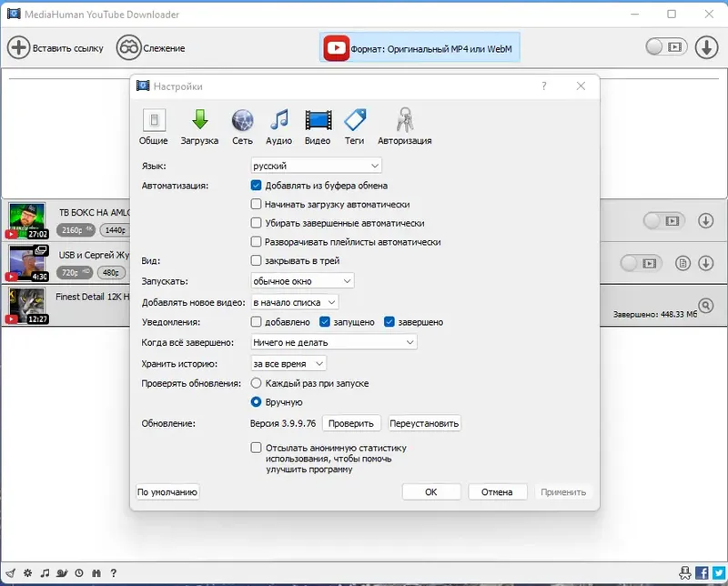This screenshot has width=728, height=586.
Task: Click the music note icon in status bar
Action: [45, 573]
